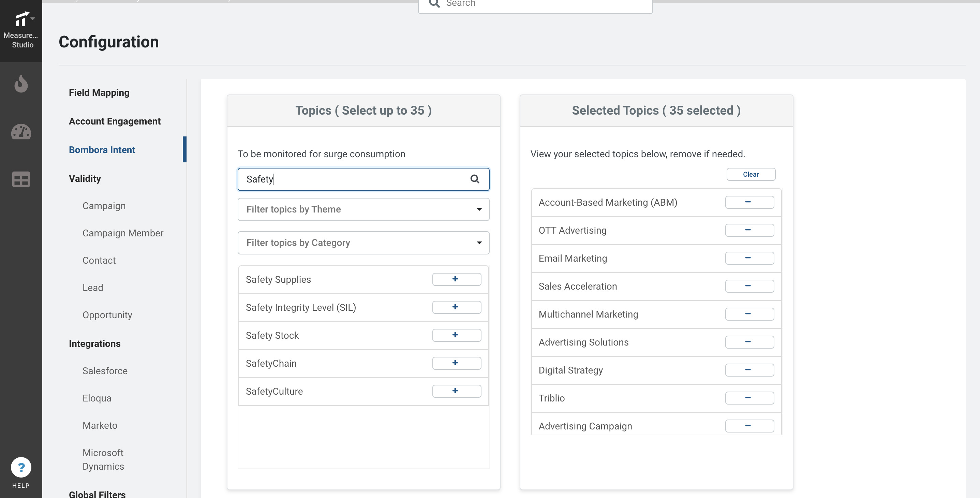Open Filter topics by Theme dropdown

[x=363, y=209]
